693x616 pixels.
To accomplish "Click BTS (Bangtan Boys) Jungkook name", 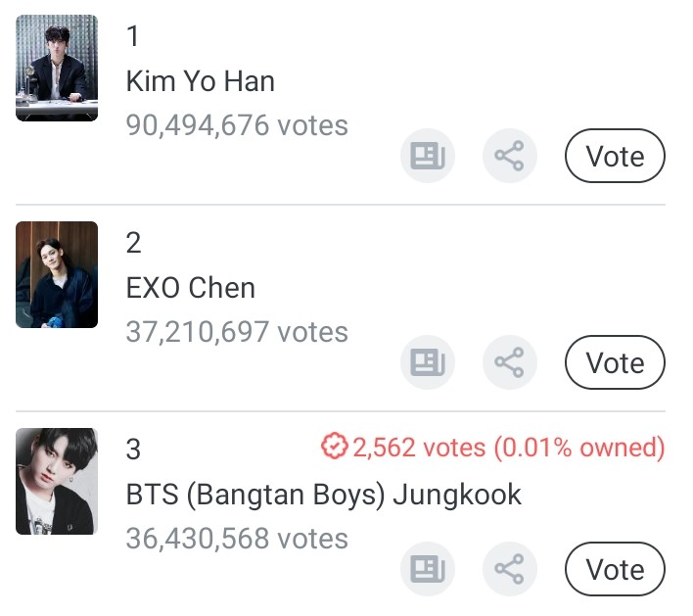I will point(324,495).
